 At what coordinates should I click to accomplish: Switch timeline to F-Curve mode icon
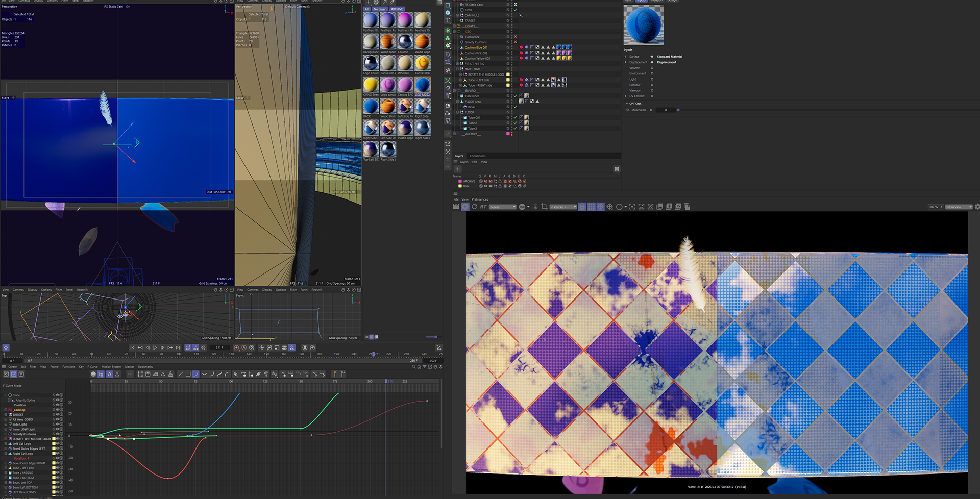click(14, 374)
